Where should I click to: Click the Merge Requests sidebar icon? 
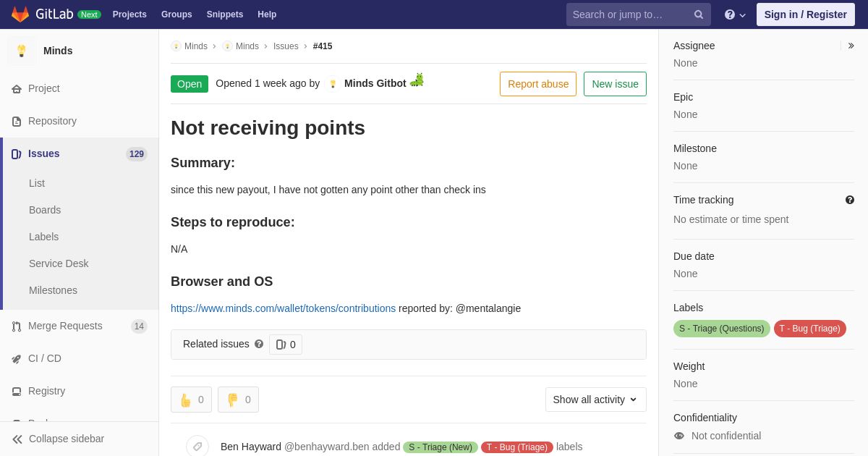pyautogui.click(x=17, y=326)
